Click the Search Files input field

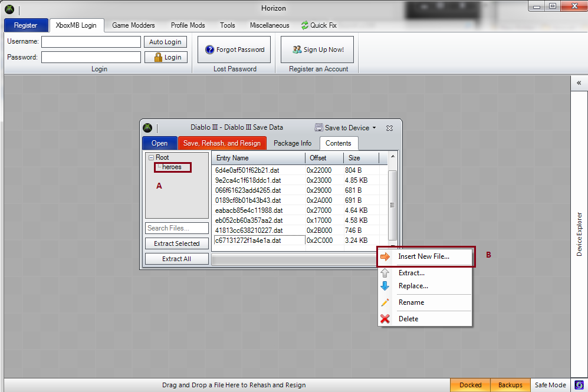point(176,228)
